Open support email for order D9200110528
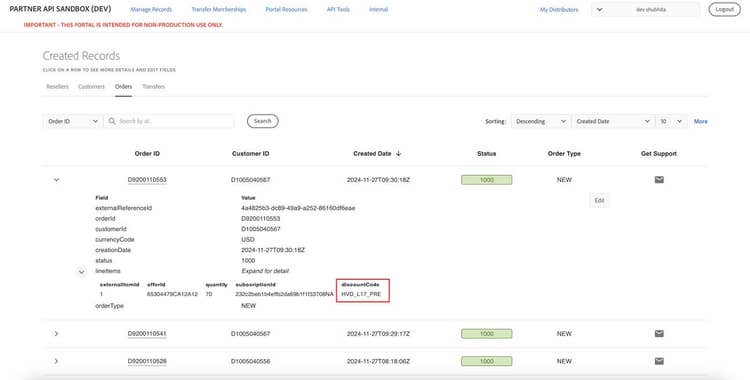This screenshot has width=750, height=380. pyautogui.click(x=659, y=361)
